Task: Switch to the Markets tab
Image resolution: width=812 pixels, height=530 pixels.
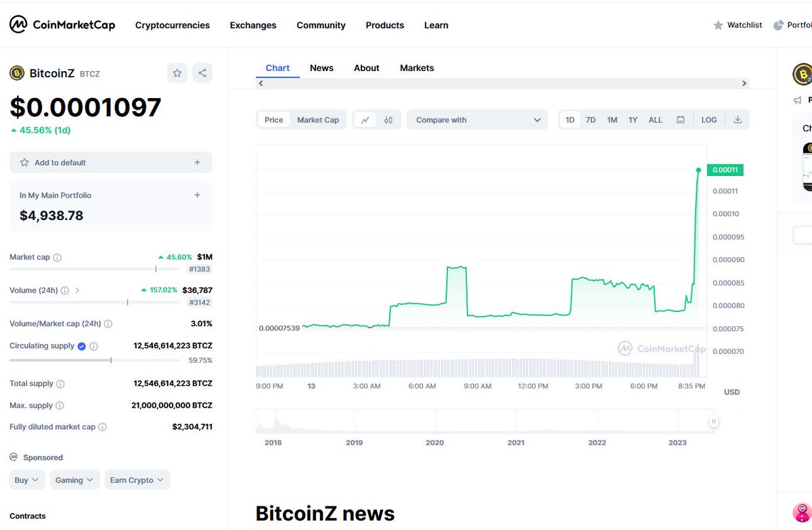Action: point(417,68)
